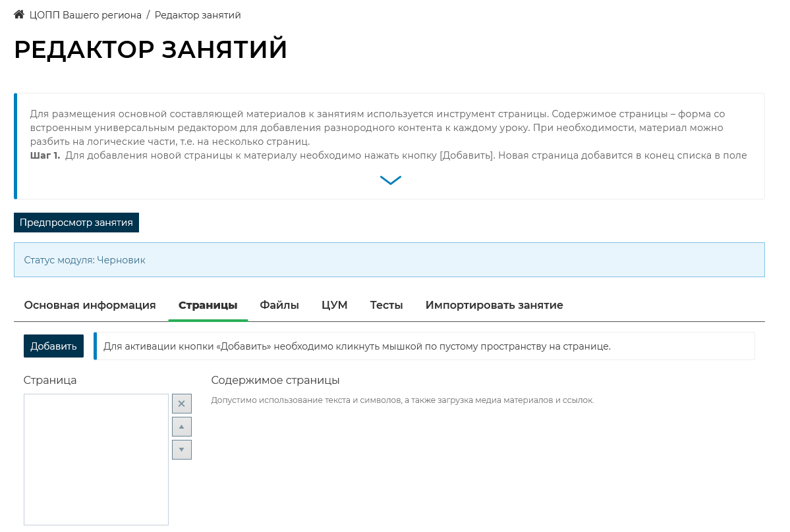Select the «Страницы» tab
Viewport: 790px width, 532px height.
pyautogui.click(x=208, y=306)
